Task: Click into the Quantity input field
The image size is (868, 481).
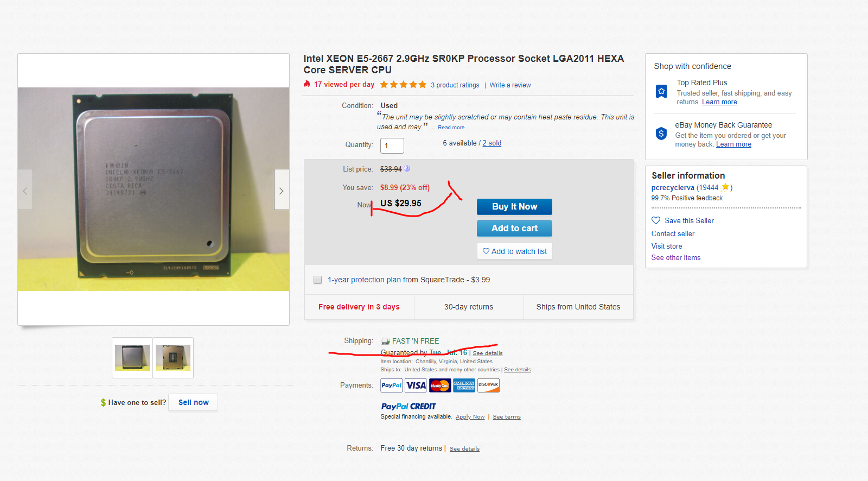Action: click(x=392, y=145)
